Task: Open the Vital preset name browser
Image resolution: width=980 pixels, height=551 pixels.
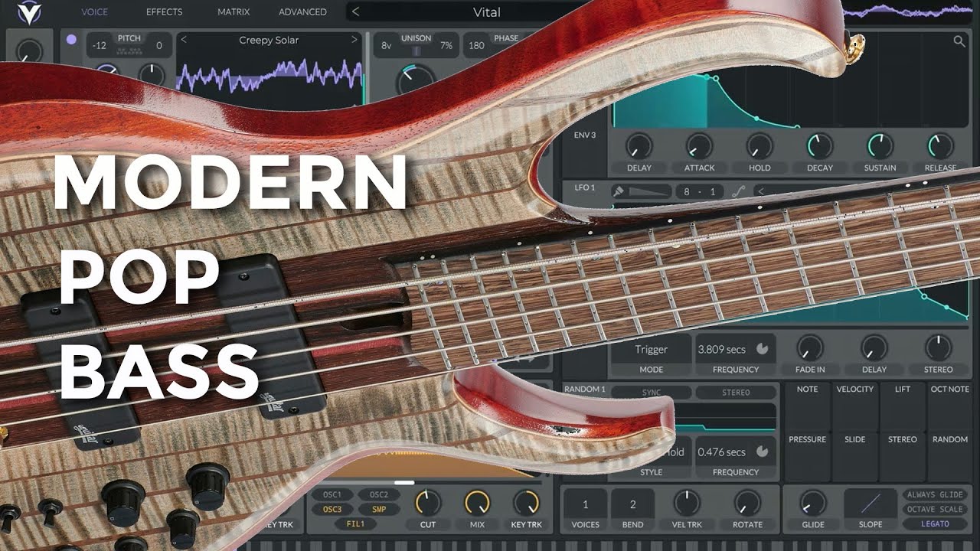Action: pyautogui.click(x=487, y=11)
